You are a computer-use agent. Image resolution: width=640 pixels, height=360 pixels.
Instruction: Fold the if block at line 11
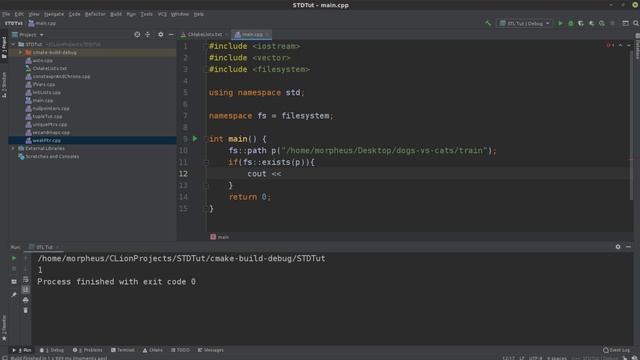(x=206, y=162)
